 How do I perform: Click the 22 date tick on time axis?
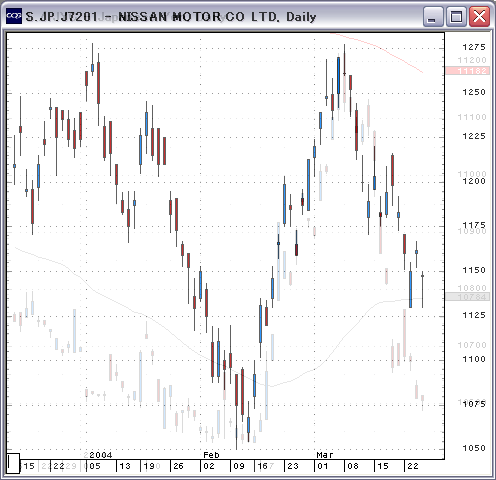point(413,466)
